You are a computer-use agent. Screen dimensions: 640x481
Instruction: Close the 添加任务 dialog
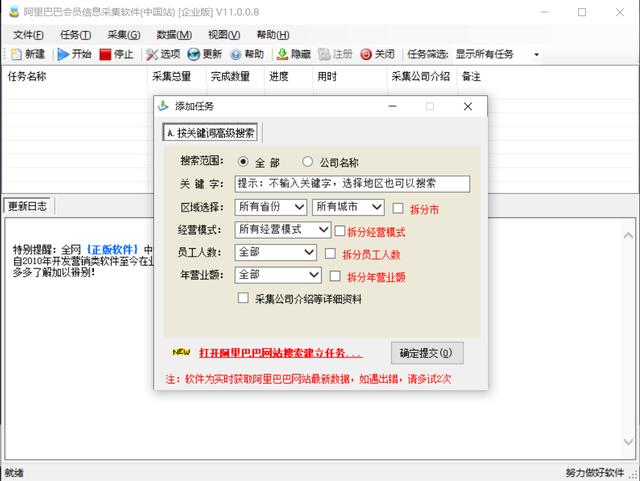468,106
